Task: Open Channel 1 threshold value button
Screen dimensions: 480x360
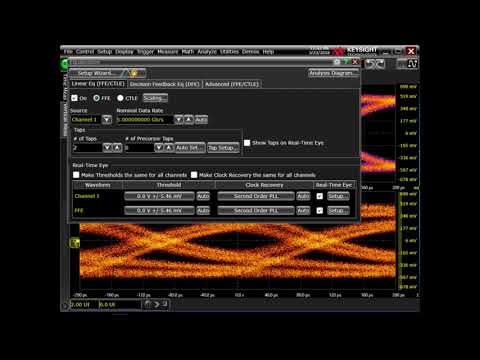Action: [x=159, y=196]
